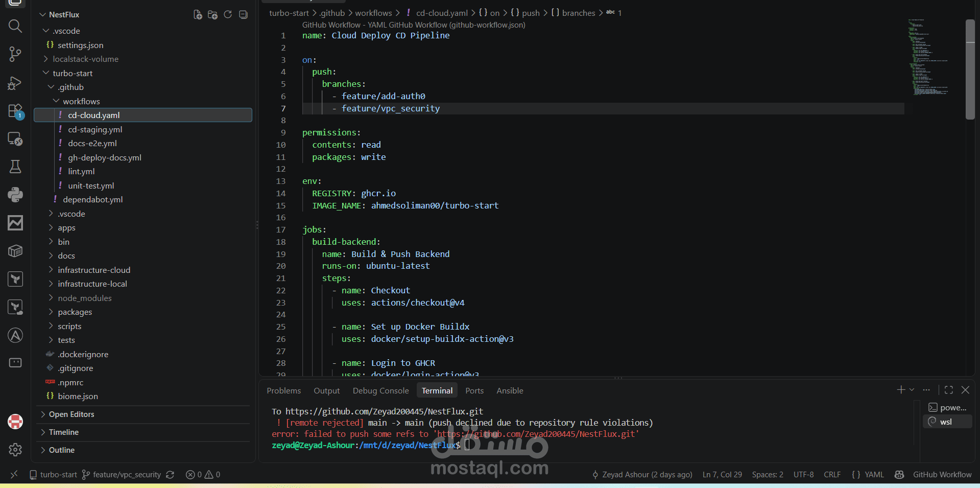Open the Testing flask view
This screenshot has height=488, width=980.
[x=15, y=167]
